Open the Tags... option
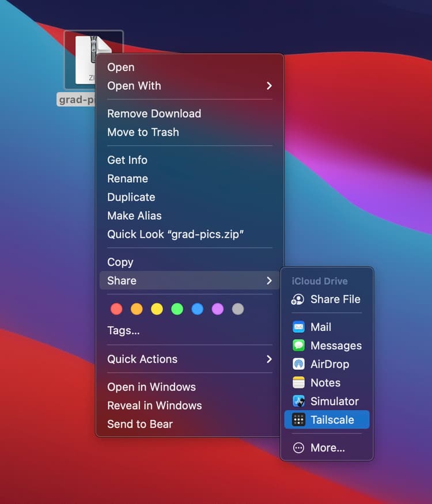432x504 pixels. pos(123,331)
